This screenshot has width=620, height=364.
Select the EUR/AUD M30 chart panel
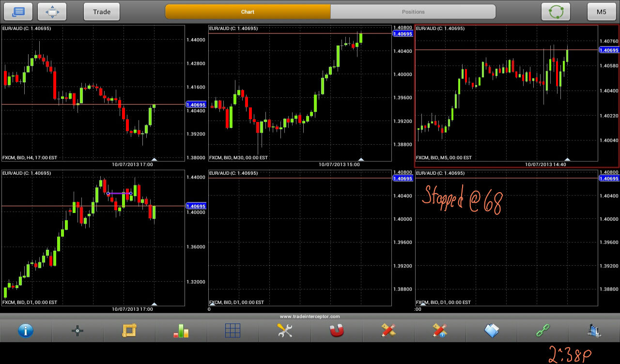click(300, 93)
